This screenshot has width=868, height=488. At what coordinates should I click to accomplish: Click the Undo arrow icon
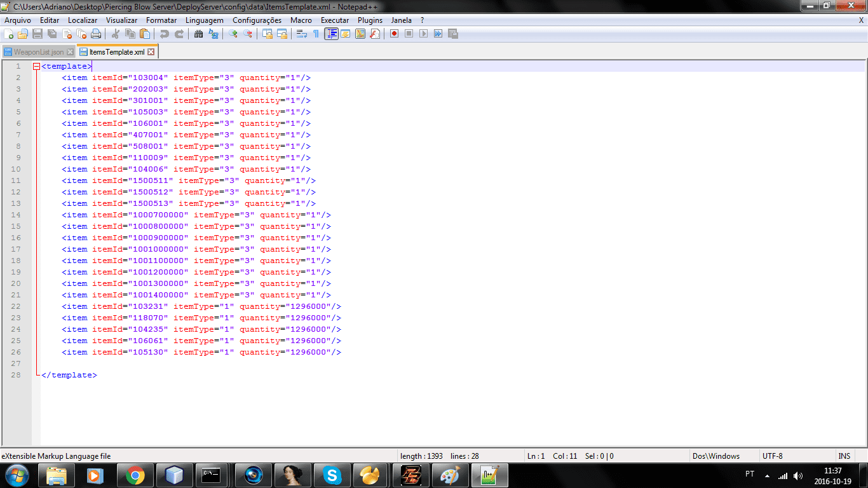click(165, 34)
